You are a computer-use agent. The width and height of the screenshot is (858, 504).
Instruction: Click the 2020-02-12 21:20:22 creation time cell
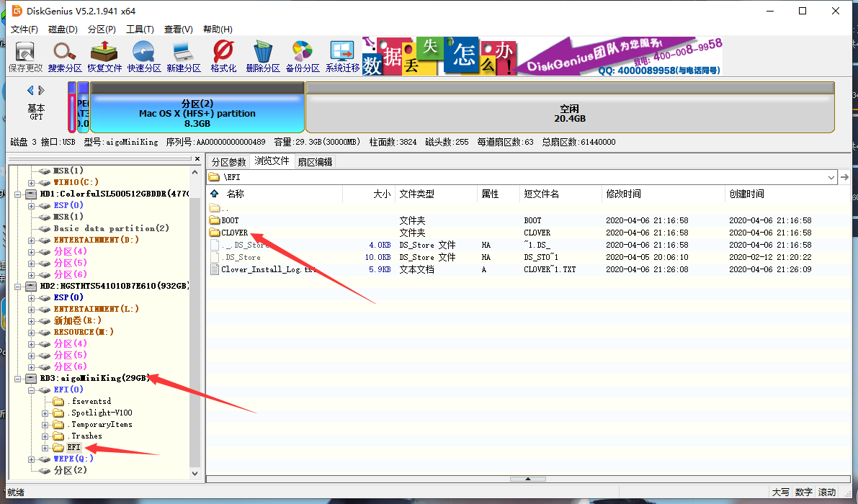point(770,257)
